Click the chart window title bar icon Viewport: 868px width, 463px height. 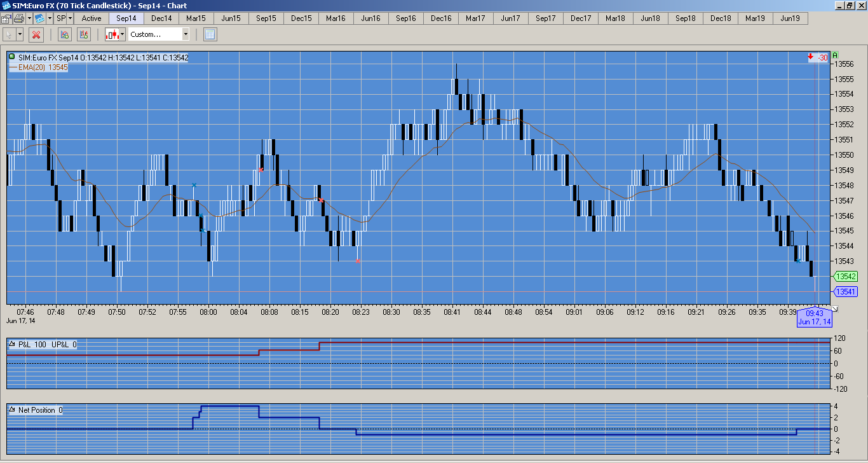pyautogui.click(x=6, y=6)
